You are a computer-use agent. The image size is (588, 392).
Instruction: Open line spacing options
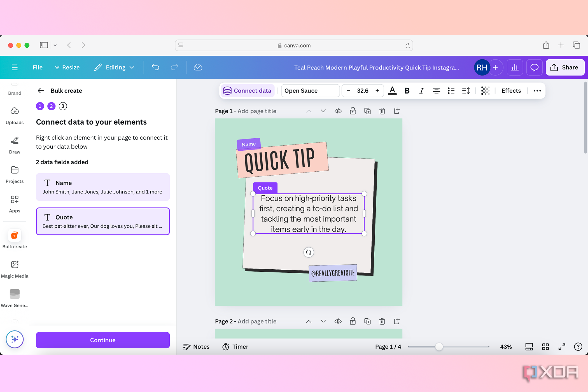pyautogui.click(x=466, y=91)
